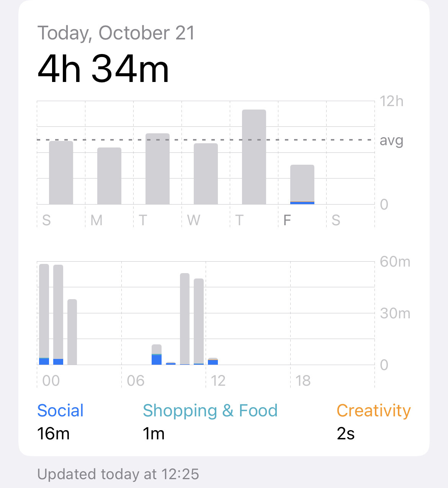Tap the first hourly bar at 00
Screen dimensions: 448x488
click(44, 314)
